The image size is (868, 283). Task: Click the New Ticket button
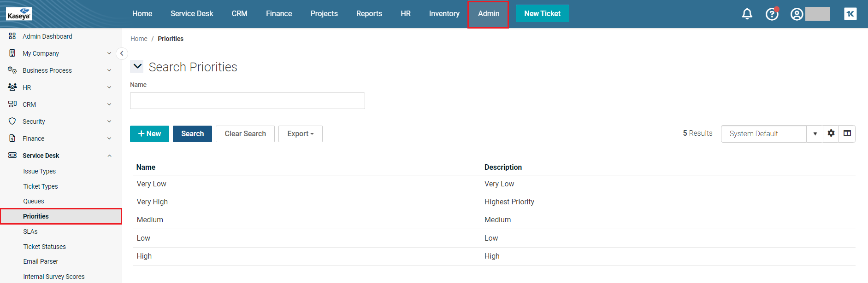point(542,14)
